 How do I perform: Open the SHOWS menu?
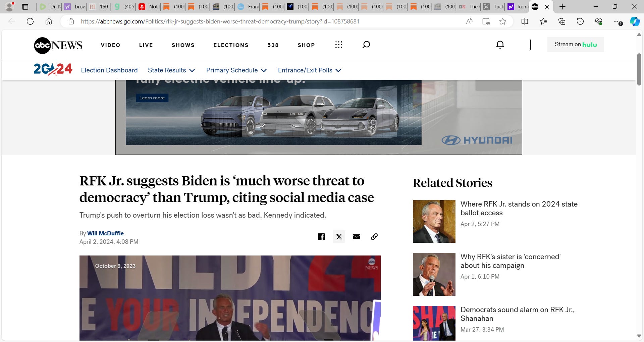pos(183,45)
